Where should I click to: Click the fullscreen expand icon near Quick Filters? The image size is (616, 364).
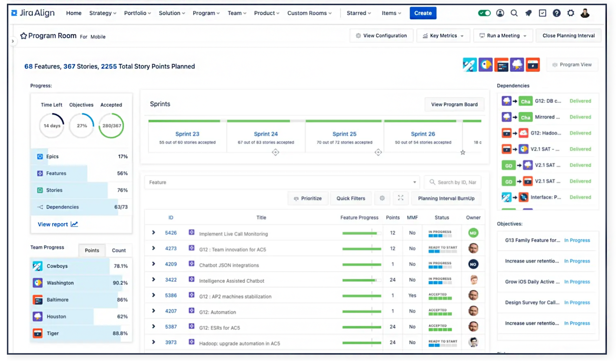(400, 198)
